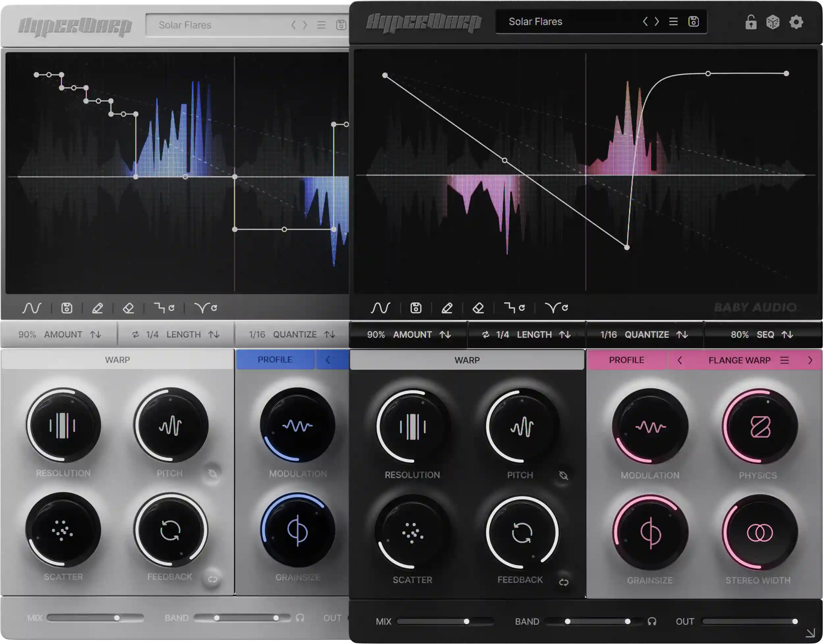
Task: Click save curve icon in light window toolbar
Action: [67, 308]
